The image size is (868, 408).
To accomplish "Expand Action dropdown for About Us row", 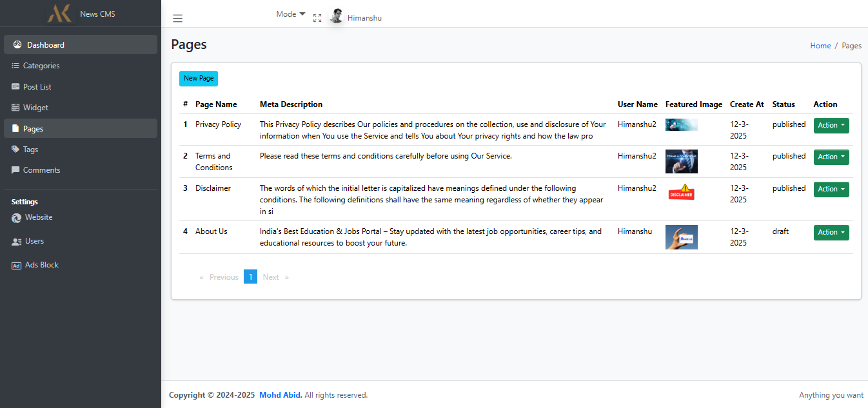I will (x=831, y=233).
